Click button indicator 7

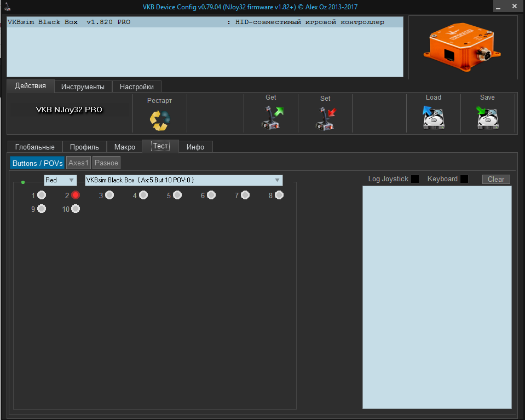coord(245,195)
